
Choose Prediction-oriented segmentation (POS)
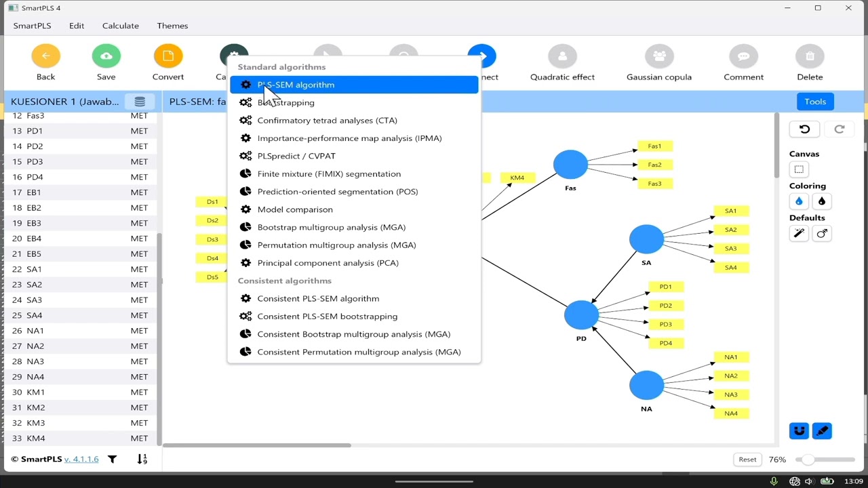click(x=354, y=191)
